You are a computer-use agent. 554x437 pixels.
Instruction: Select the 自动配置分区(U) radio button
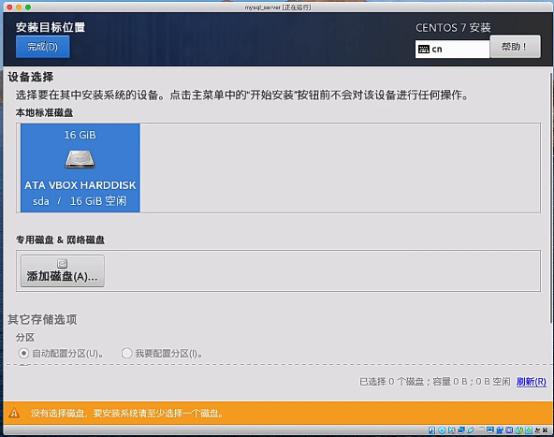pos(24,353)
